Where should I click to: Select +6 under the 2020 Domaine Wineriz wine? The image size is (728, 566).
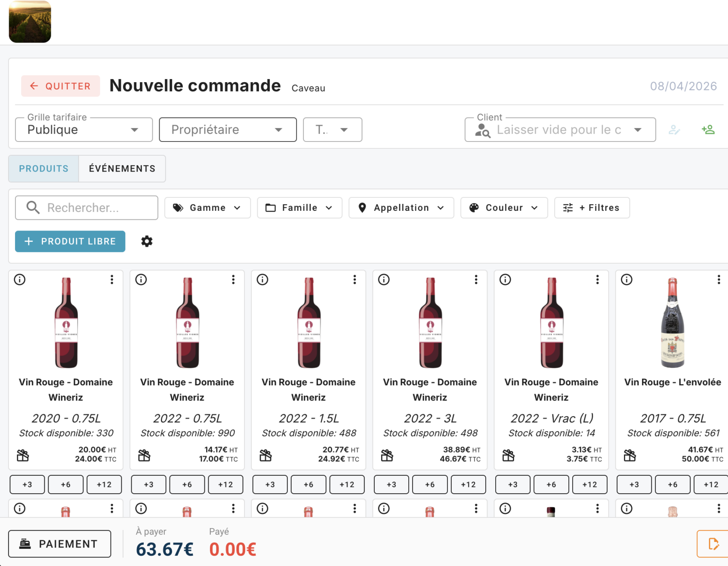[x=65, y=484]
